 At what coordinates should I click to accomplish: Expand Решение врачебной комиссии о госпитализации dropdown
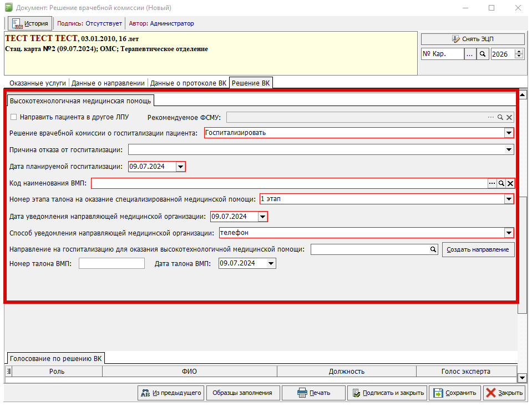(508, 133)
